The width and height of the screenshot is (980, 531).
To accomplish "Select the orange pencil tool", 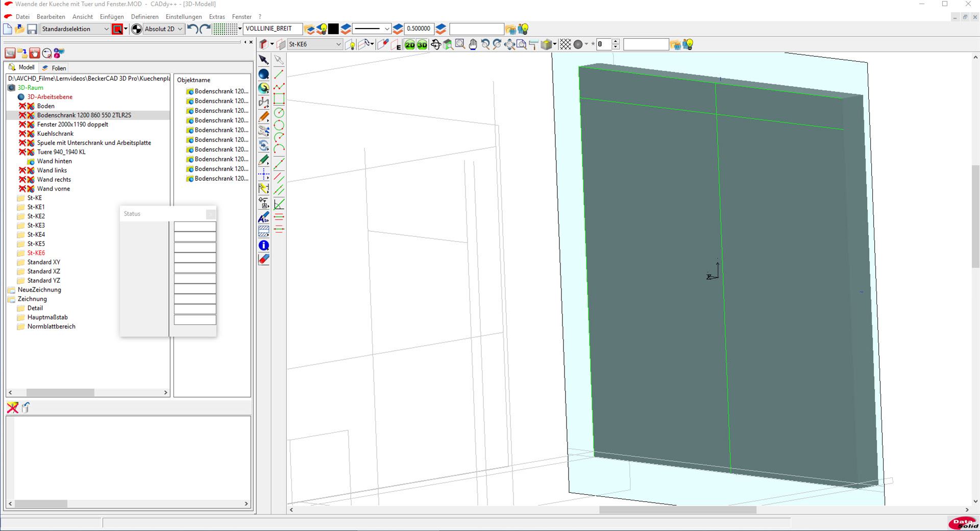I will coord(264,117).
